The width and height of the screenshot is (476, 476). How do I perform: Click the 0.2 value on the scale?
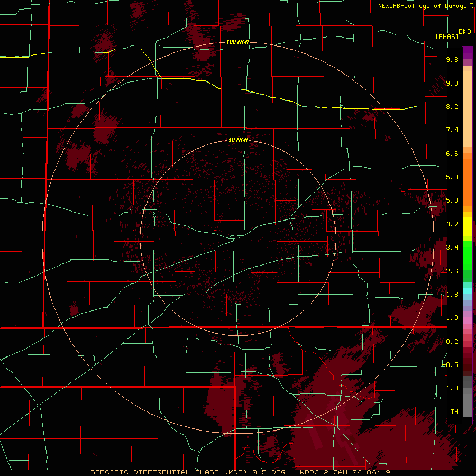[452, 342]
